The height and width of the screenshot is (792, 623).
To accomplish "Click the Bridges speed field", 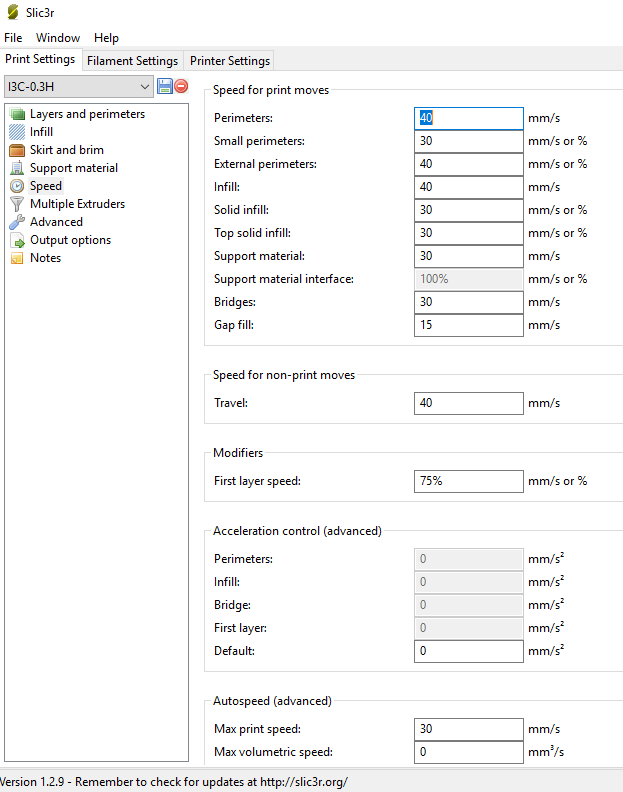I will (x=469, y=302).
